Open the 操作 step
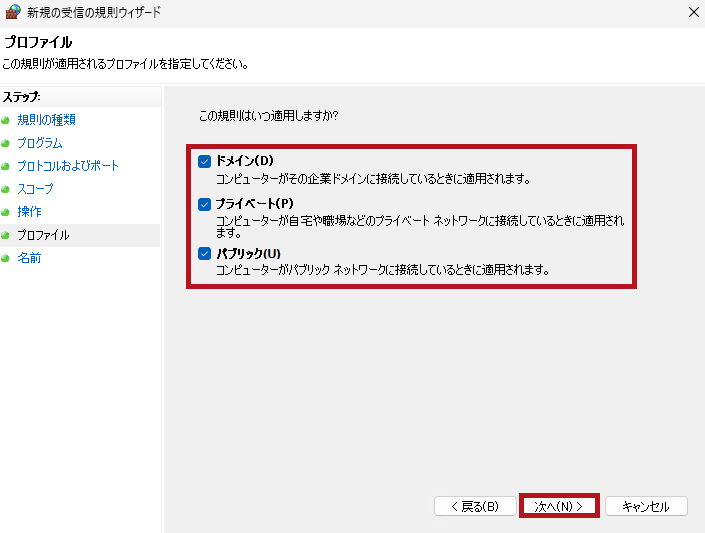Viewport: 705px width, 533px height. pyautogui.click(x=29, y=212)
